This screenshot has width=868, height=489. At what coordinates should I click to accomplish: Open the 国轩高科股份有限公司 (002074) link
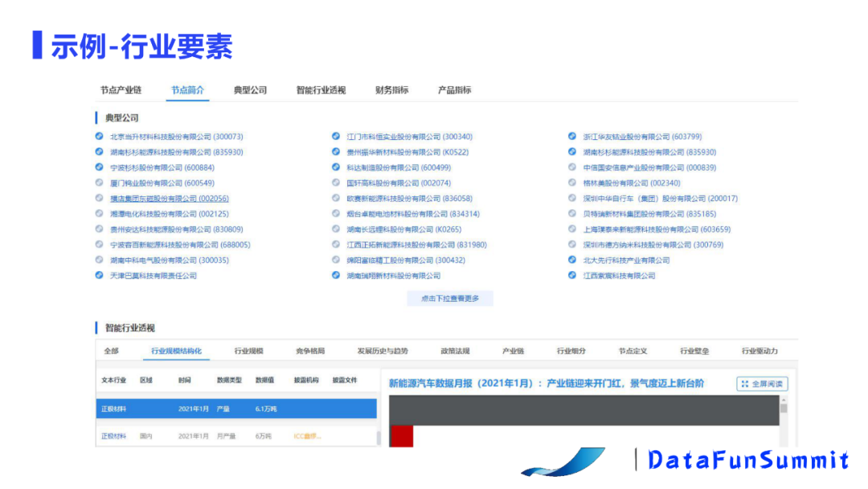click(x=399, y=183)
